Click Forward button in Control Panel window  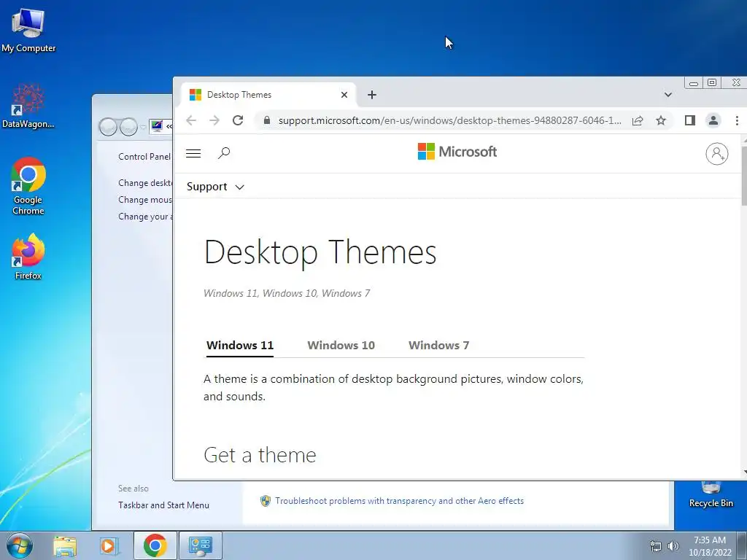click(128, 127)
